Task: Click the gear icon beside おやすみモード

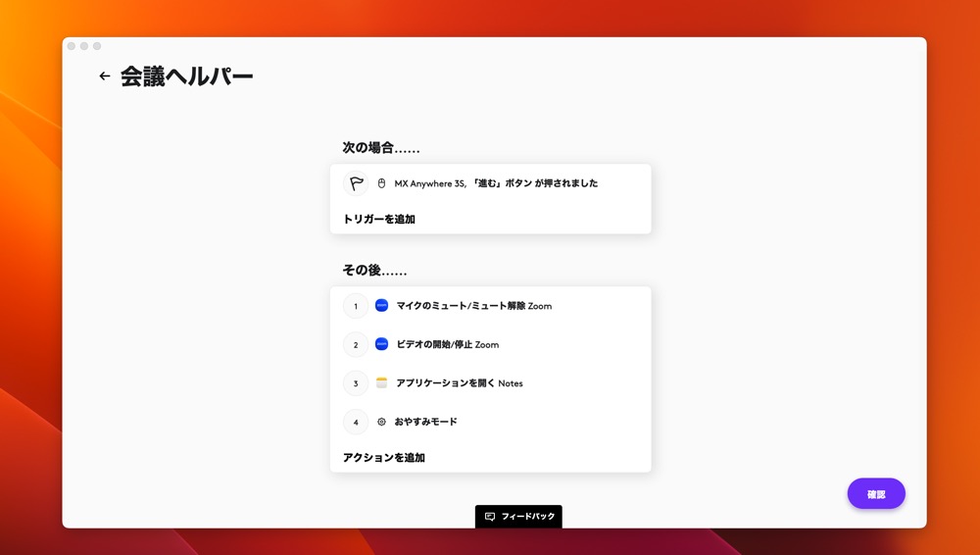Action: 382,422
